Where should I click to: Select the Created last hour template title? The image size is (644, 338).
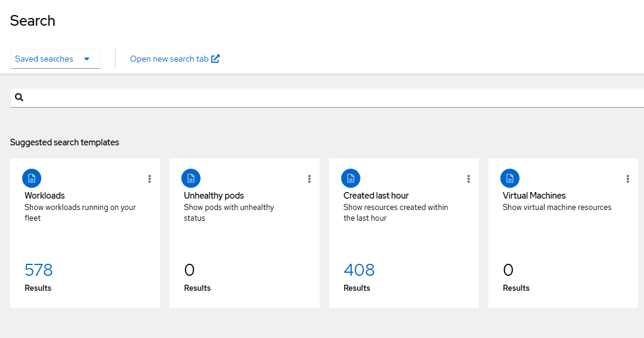[x=376, y=196]
